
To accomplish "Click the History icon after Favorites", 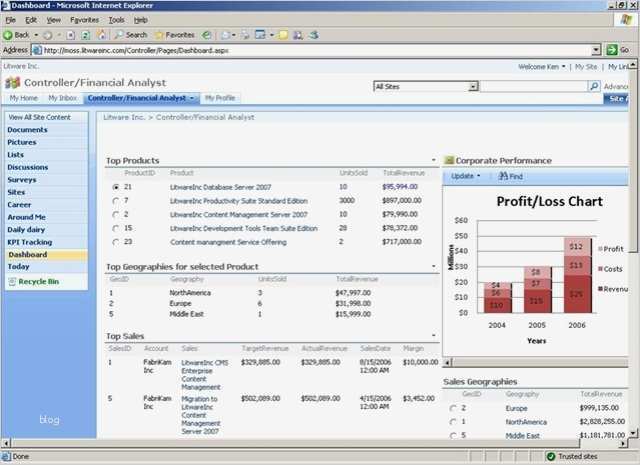I will pyautogui.click(x=207, y=35).
